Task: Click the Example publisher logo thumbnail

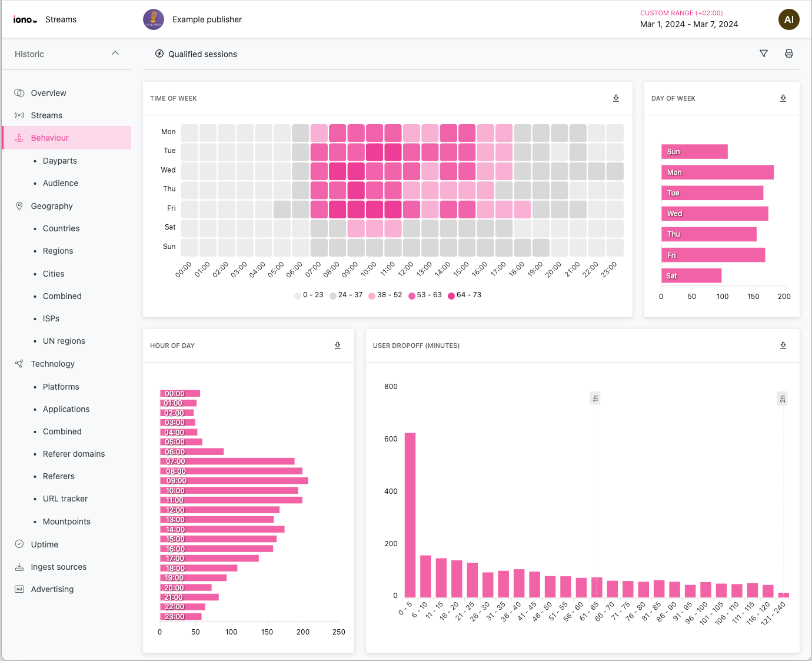Action: [x=154, y=19]
